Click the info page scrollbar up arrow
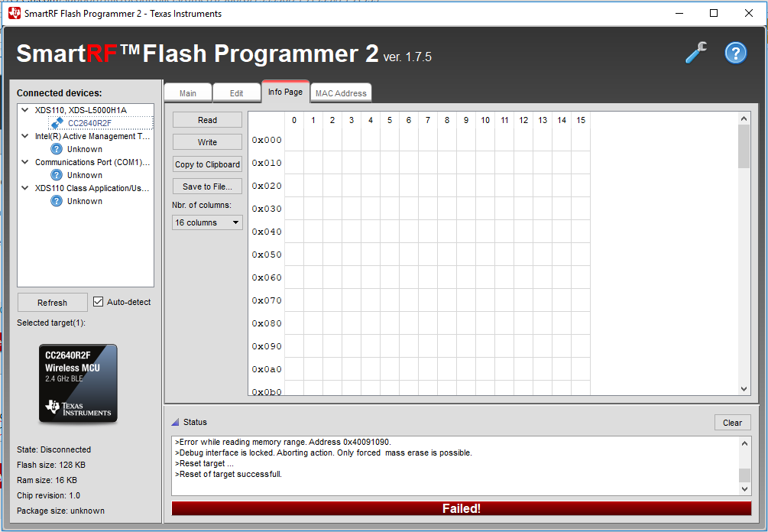 click(744, 118)
